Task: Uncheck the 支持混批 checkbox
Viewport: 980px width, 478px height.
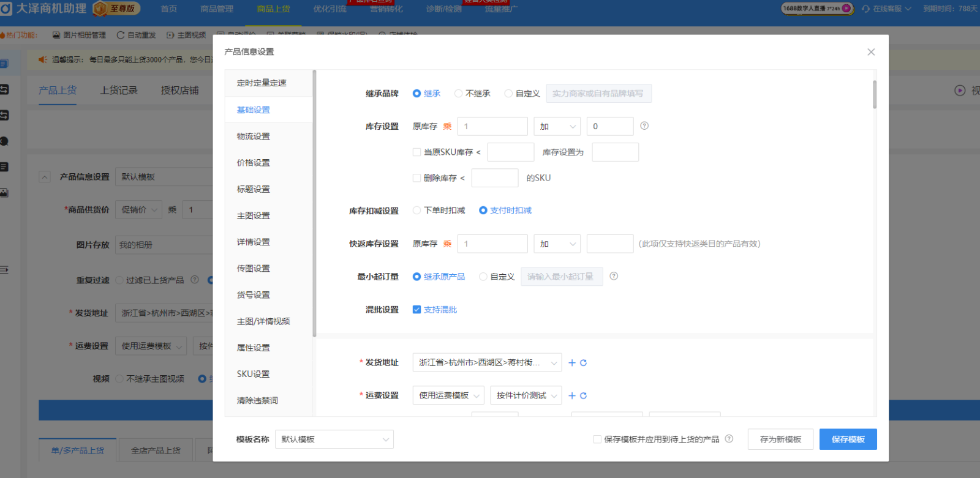Action: [417, 309]
